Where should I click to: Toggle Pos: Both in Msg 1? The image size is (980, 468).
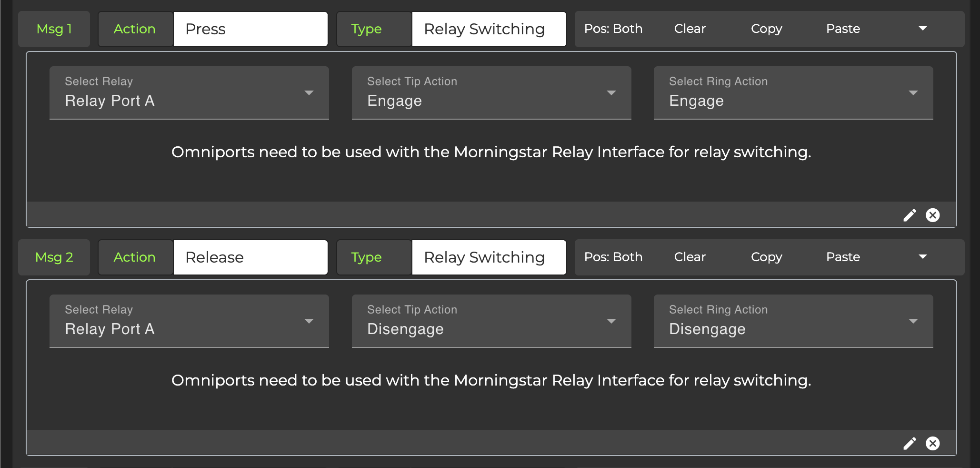coord(613,29)
